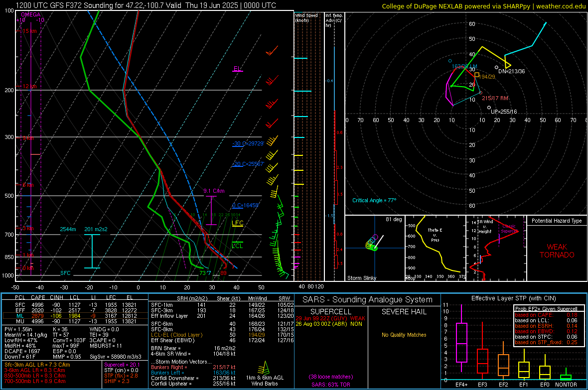Screen dimensions: 588x390
Task: Click the 2544m inflow layer height label
Action: coord(68,229)
